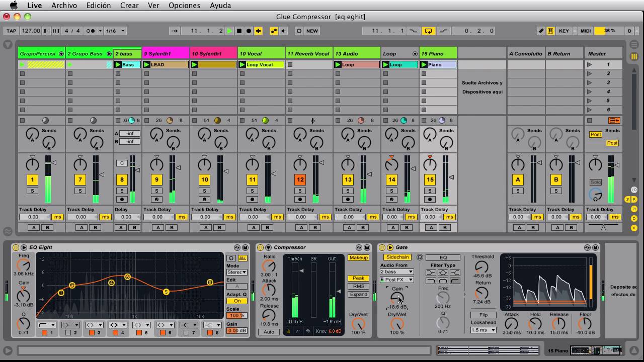Image resolution: width=644 pixels, height=362 pixels.
Task: Toggle the Gate Sidechain button
Action: point(397,257)
